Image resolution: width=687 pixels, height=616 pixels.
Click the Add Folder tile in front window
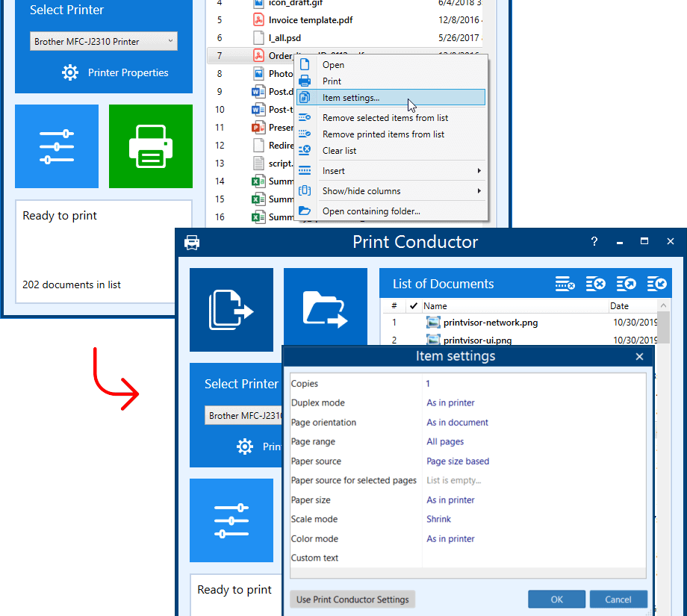pyautogui.click(x=326, y=307)
